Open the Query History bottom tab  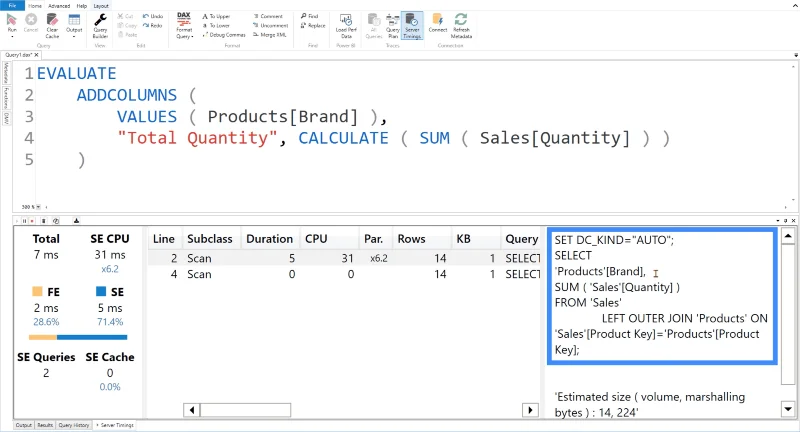click(x=73, y=425)
